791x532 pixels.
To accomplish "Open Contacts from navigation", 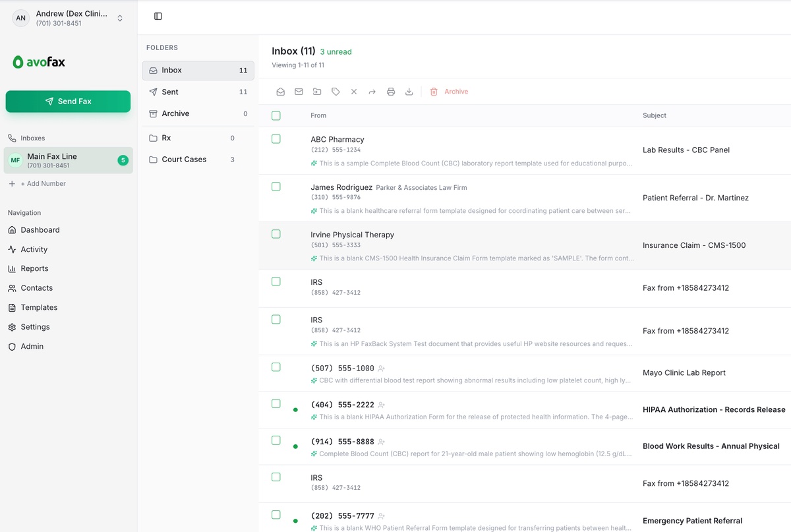I will [x=37, y=288].
